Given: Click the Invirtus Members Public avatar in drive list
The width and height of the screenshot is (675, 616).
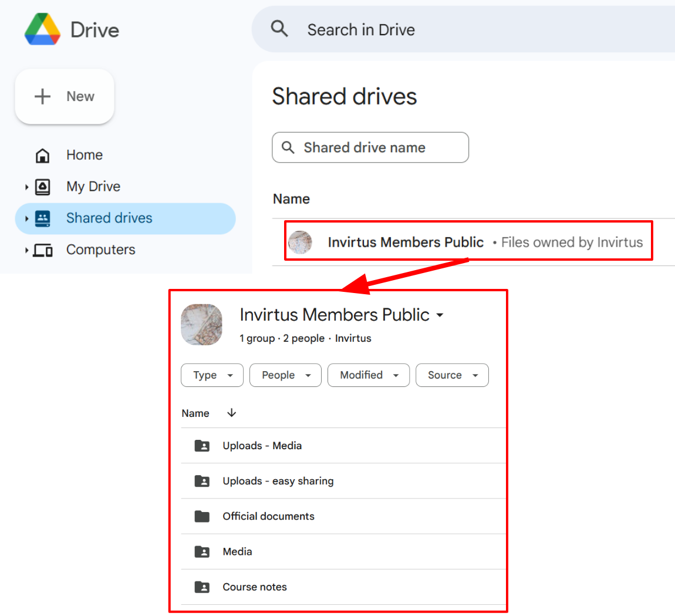Looking at the screenshot, I should pyautogui.click(x=300, y=242).
